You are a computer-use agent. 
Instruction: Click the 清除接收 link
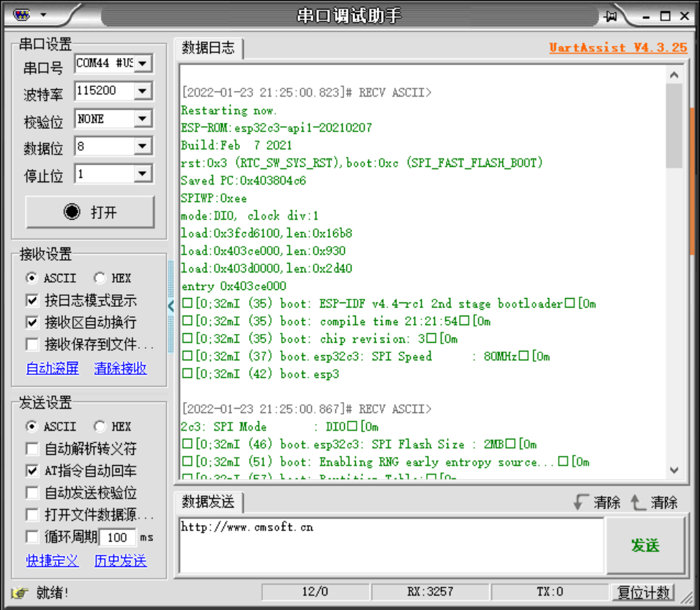coord(120,368)
